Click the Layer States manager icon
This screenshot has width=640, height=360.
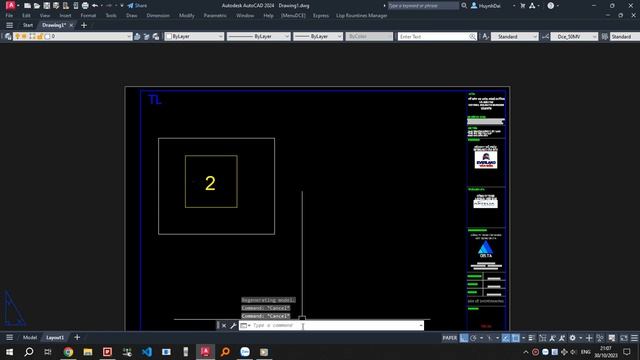pyautogui.click(x=156, y=36)
